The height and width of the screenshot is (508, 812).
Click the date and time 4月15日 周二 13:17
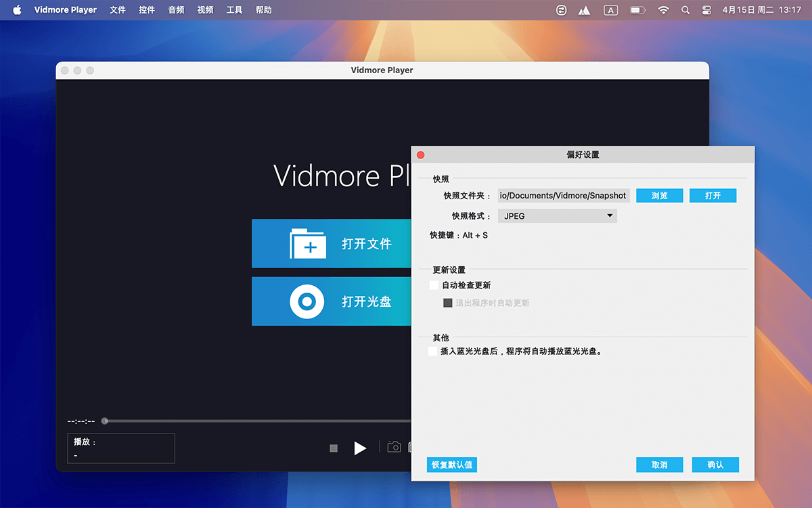coord(762,10)
